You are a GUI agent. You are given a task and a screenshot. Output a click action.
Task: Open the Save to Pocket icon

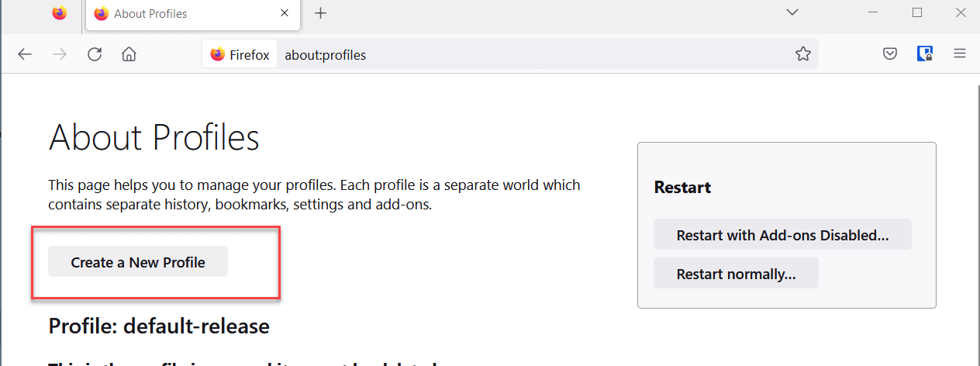890,54
